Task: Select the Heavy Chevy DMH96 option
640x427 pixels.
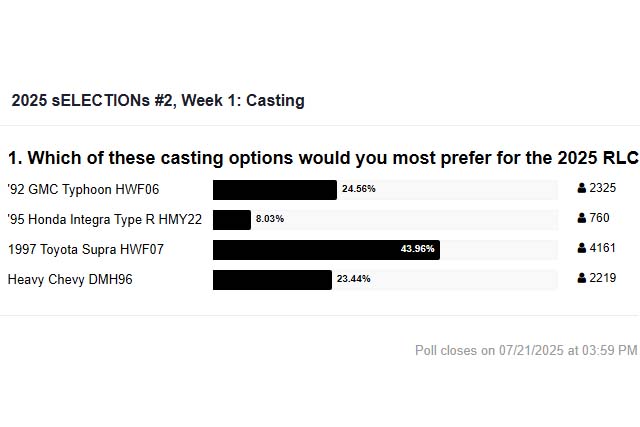Action: (70, 280)
